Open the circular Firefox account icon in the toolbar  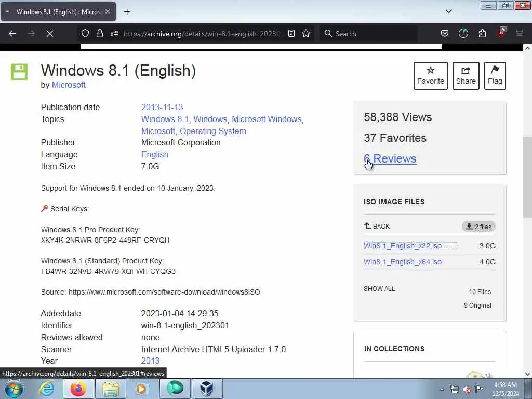[463, 33]
